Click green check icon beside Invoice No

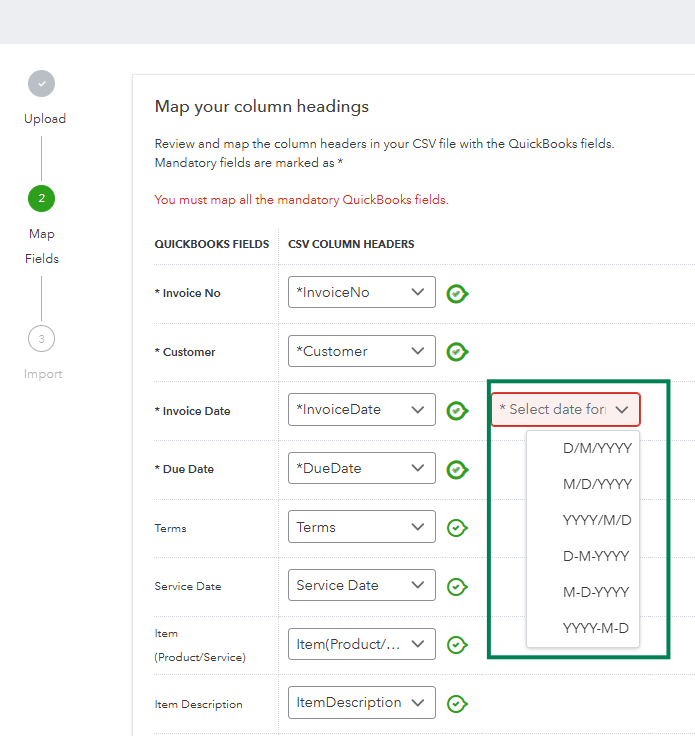(457, 294)
